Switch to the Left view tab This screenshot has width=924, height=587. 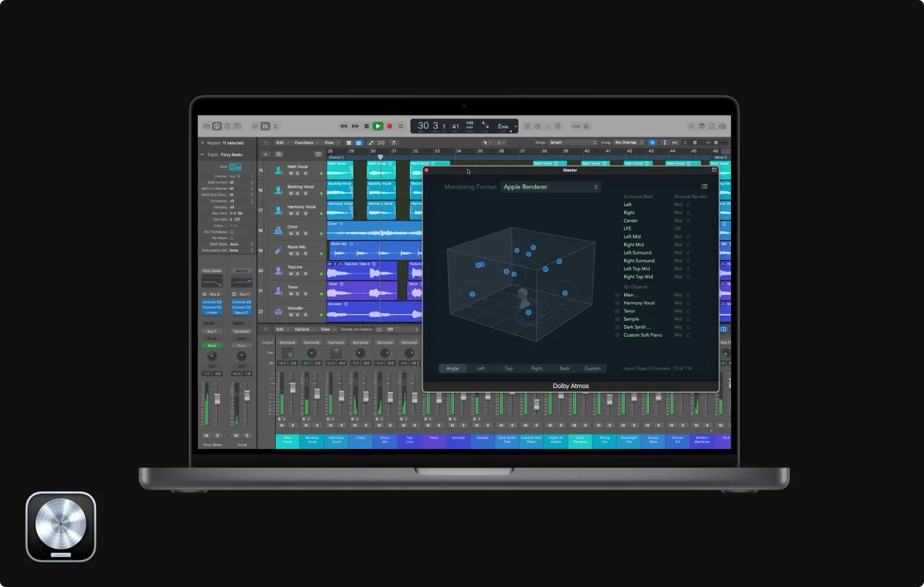tap(480, 368)
